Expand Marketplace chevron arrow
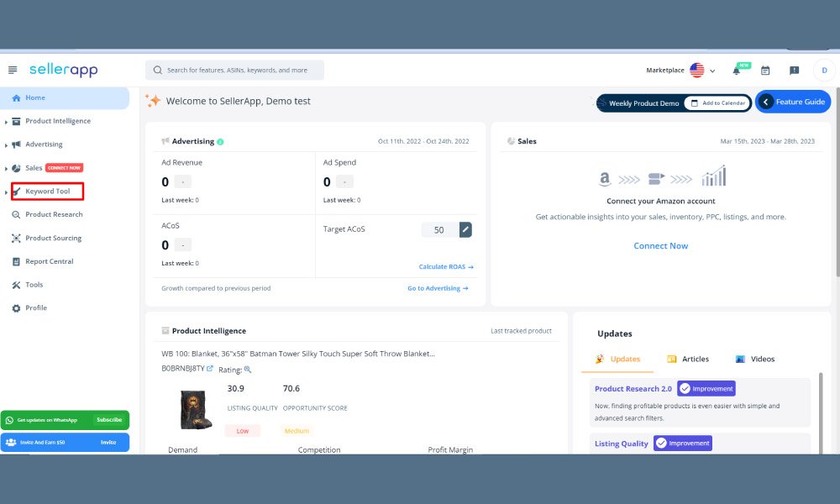 [712, 71]
